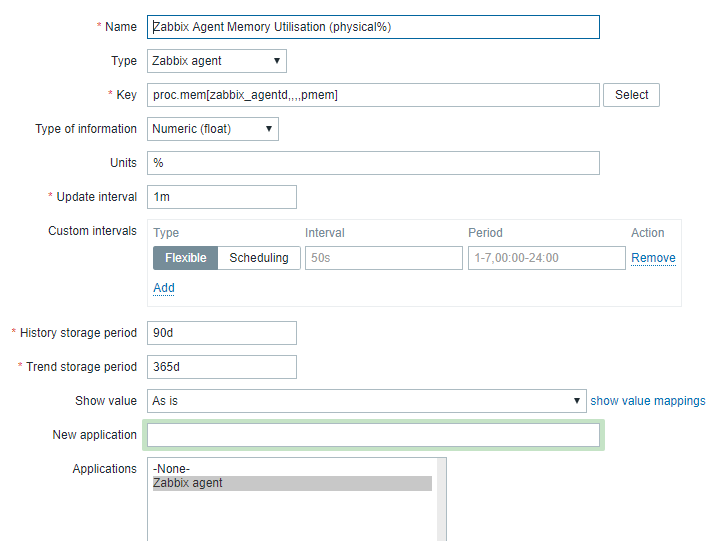Click the History storage period field

(x=222, y=333)
